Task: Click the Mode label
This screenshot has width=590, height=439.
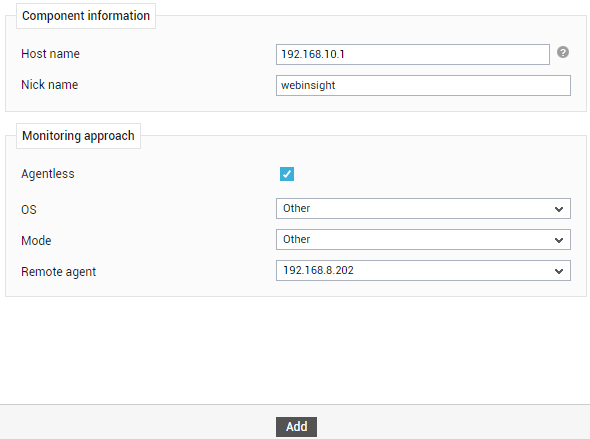Action: (36, 240)
